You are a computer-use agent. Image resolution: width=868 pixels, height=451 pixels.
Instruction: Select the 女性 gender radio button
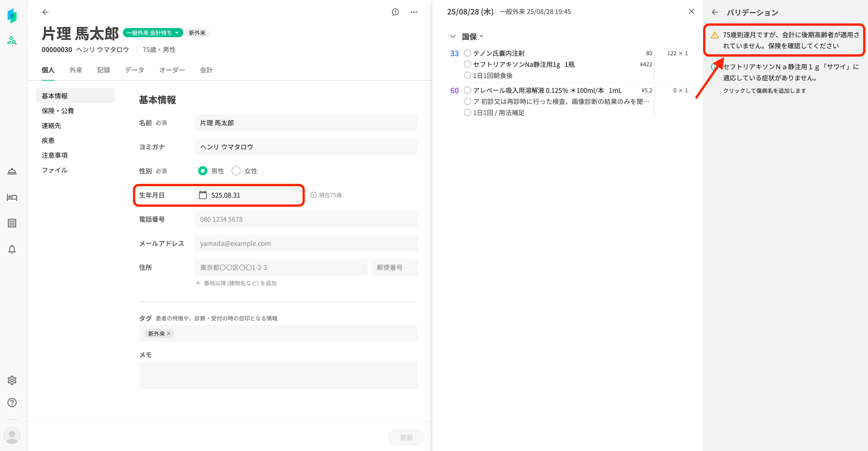point(236,171)
